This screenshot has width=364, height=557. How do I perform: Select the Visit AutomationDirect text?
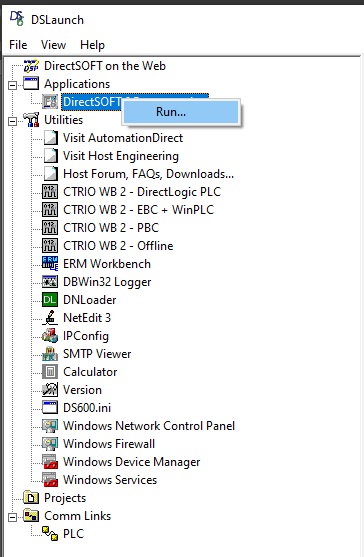123,138
